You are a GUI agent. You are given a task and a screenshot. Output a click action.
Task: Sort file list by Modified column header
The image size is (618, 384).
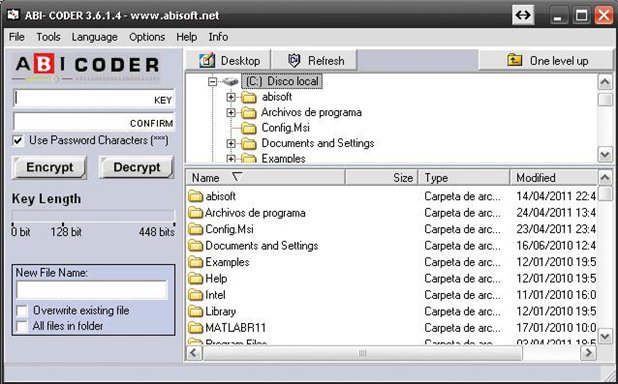tap(553, 178)
